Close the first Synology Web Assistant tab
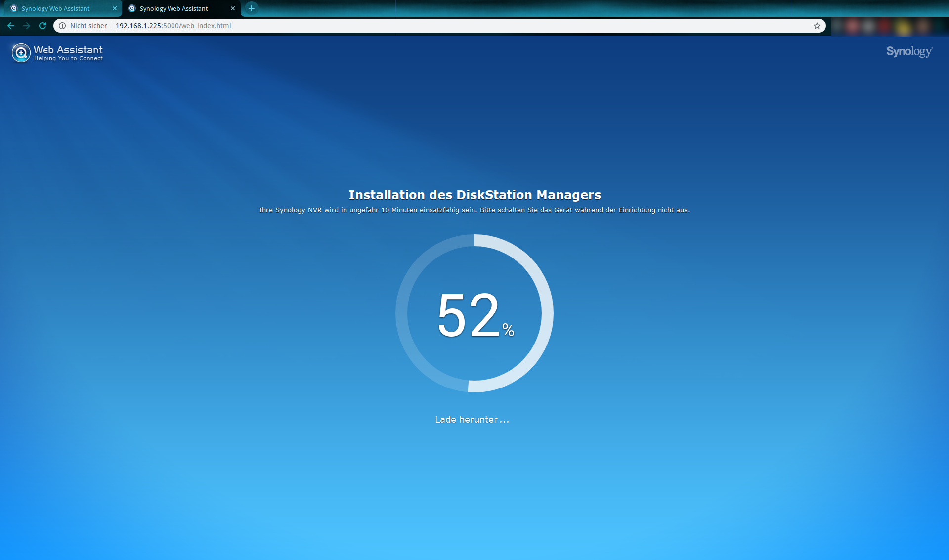The image size is (949, 560). [x=115, y=8]
